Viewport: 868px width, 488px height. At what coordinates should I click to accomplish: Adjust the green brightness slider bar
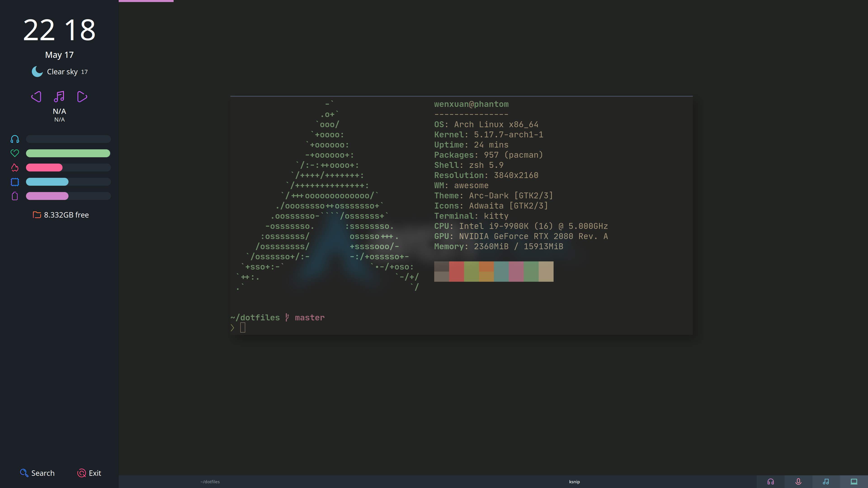coord(68,153)
